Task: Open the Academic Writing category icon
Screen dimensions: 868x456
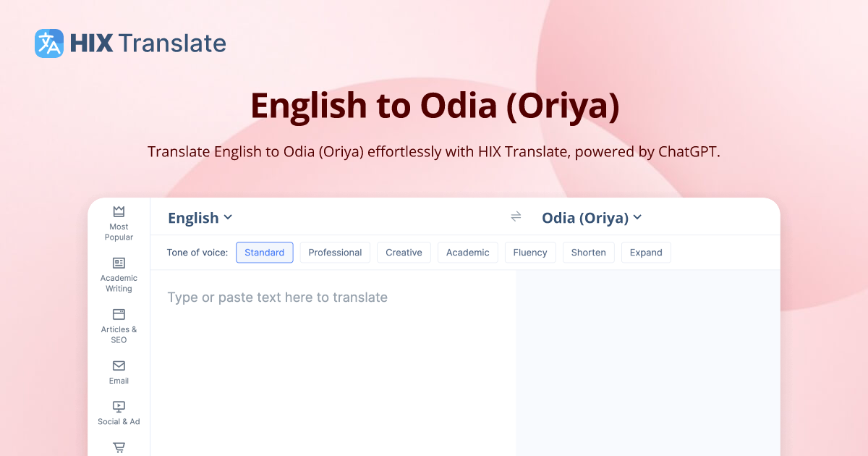Action: (118, 263)
